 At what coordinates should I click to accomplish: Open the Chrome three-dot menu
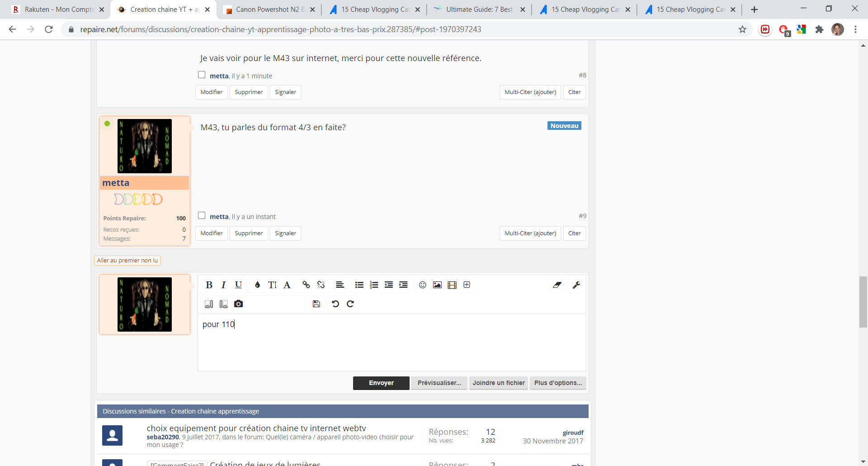pyautogui.click(x=855, y=29)
